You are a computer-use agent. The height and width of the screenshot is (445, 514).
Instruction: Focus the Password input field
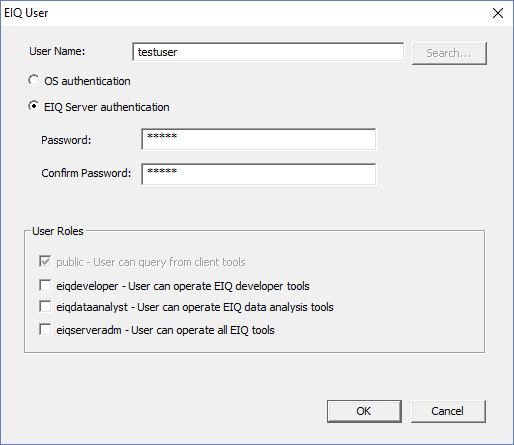click(x=259, y=139)
